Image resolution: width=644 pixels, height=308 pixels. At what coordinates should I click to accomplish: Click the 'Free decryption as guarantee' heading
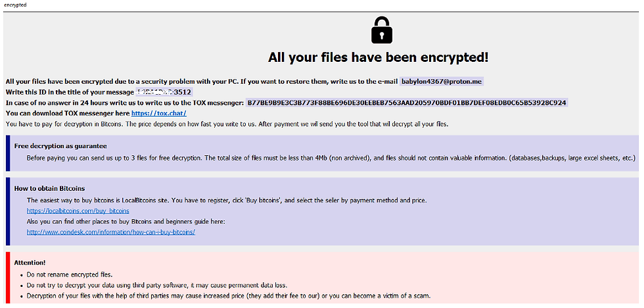tap(60, 146)
